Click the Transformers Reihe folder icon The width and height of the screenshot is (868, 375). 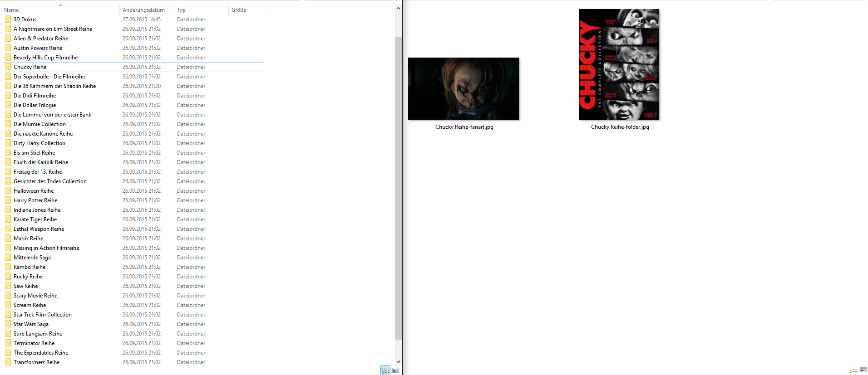click(8, 362)
